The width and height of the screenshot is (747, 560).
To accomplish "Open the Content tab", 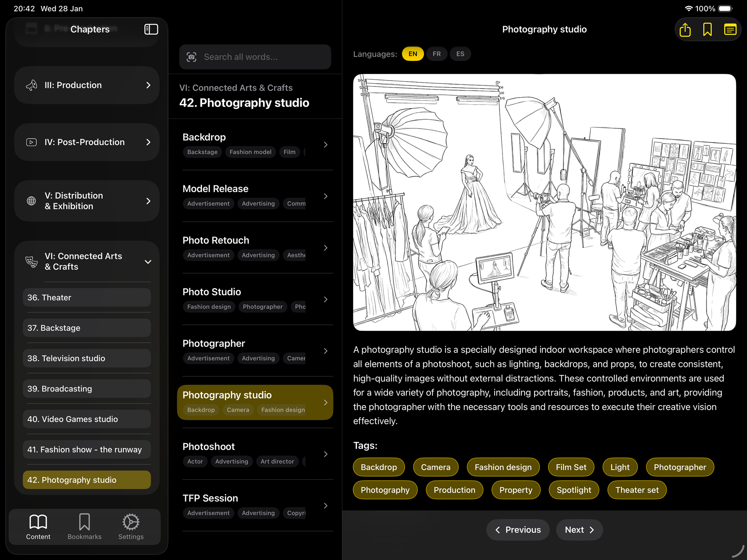I will point(38,527).
